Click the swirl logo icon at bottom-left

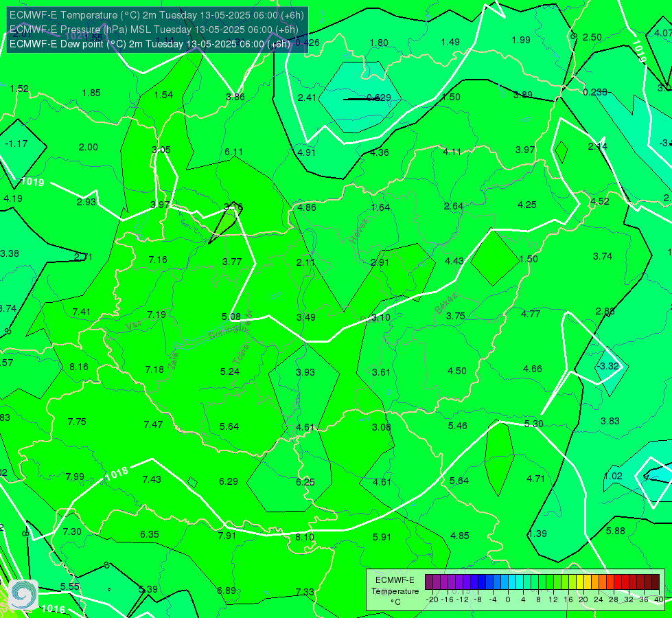(23, 595)
